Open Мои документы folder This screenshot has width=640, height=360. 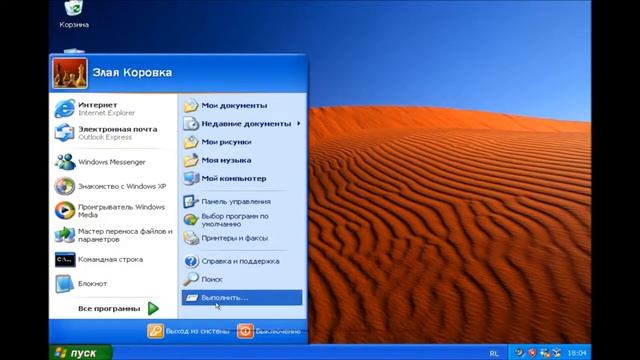[x=242, y=105]
